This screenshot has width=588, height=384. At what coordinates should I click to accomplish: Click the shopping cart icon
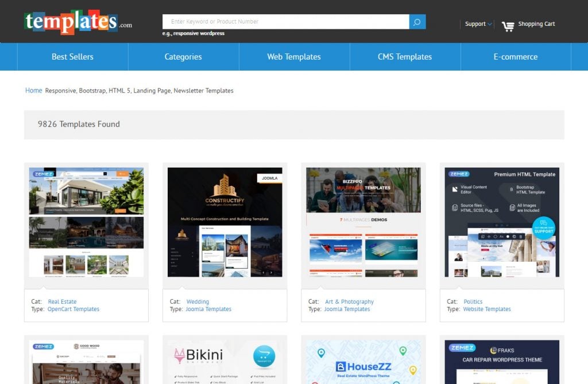click(x=508, y=26)
